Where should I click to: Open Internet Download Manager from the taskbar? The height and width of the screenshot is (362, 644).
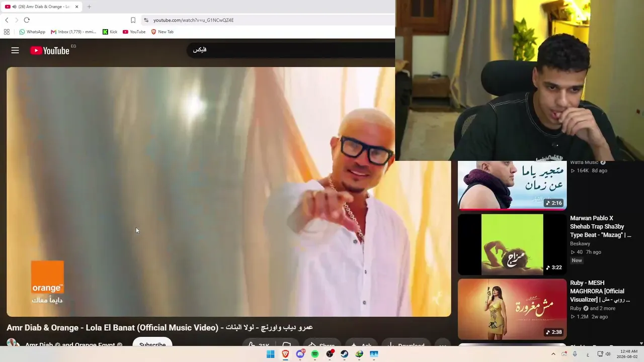click(x=359, y=354)
